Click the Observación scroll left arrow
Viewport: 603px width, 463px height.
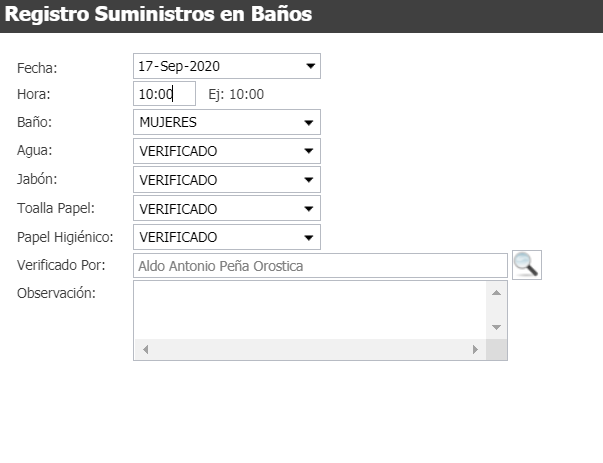coord(145,350)
